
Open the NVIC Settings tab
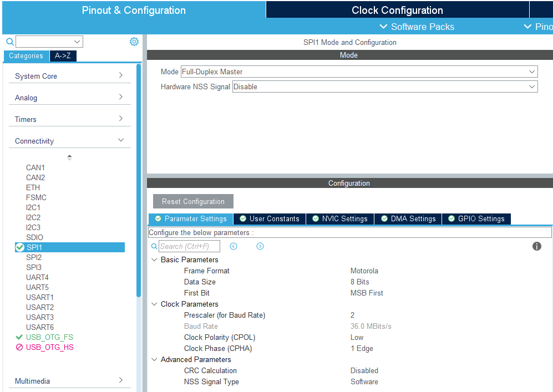pyautogui.click(x=340, y=218)
